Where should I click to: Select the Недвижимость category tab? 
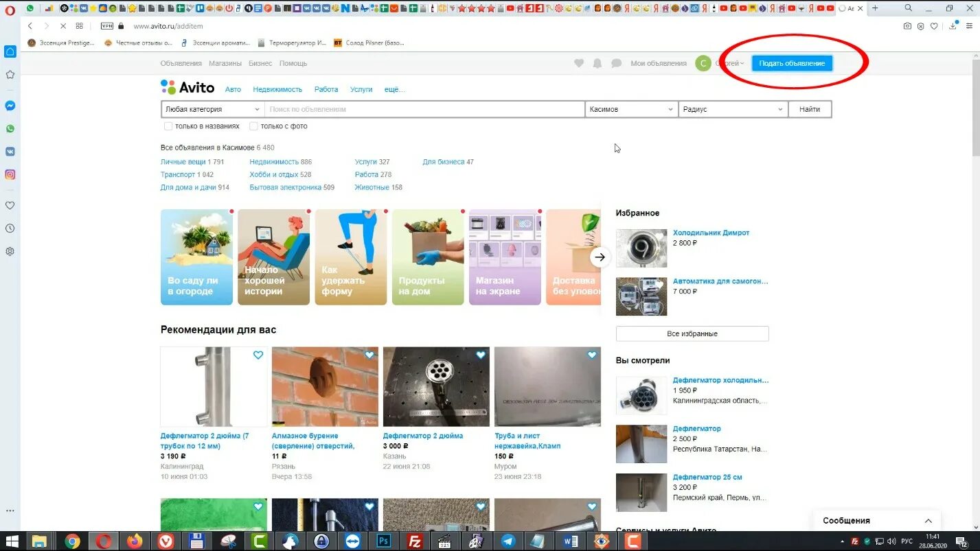(277, 89)
